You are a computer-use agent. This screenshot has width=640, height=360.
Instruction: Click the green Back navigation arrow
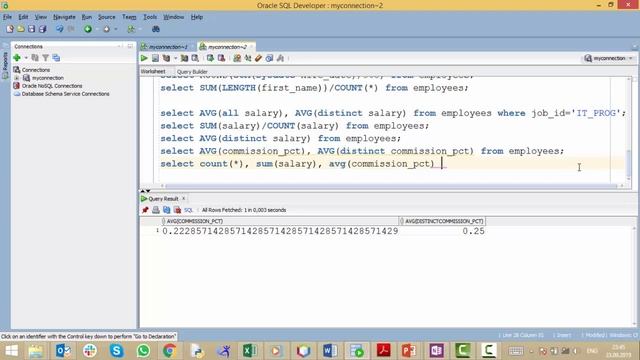(x=88, y=29)
